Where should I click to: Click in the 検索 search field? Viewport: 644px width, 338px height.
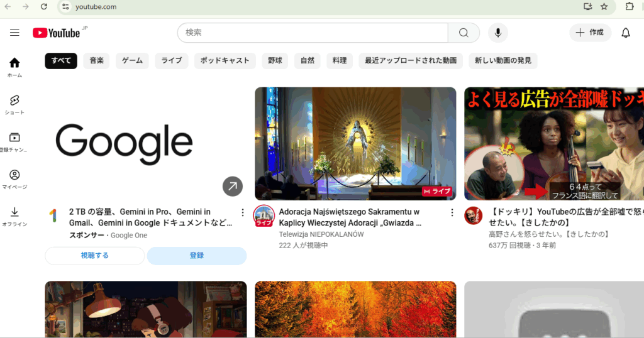point(311,33)
